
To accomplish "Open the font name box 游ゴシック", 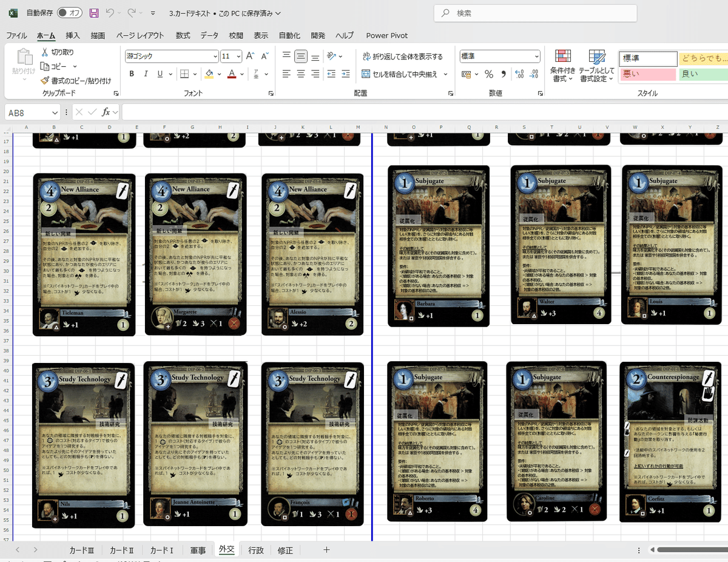I will (x=171, y=56).
